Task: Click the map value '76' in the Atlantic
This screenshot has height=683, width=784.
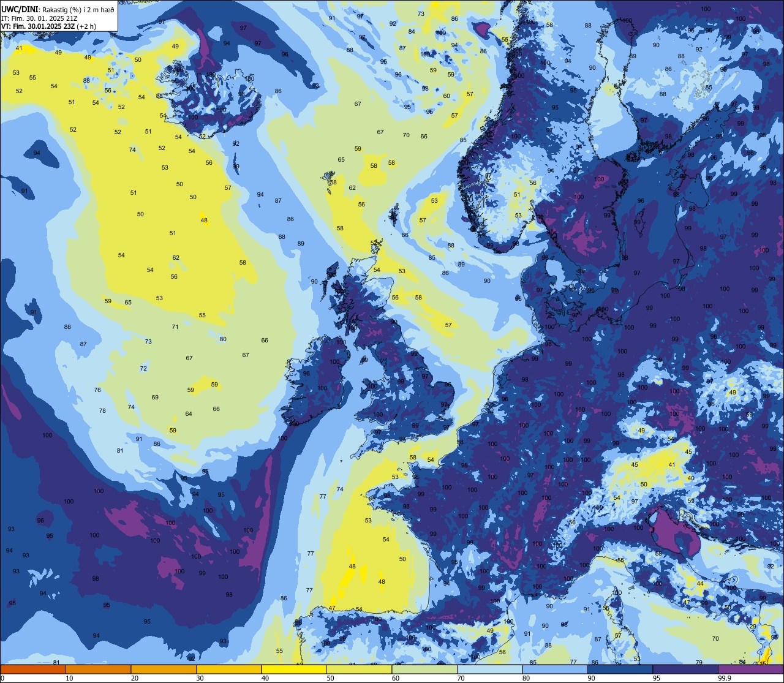Action: pyautogui.click(x=97, y=390)
